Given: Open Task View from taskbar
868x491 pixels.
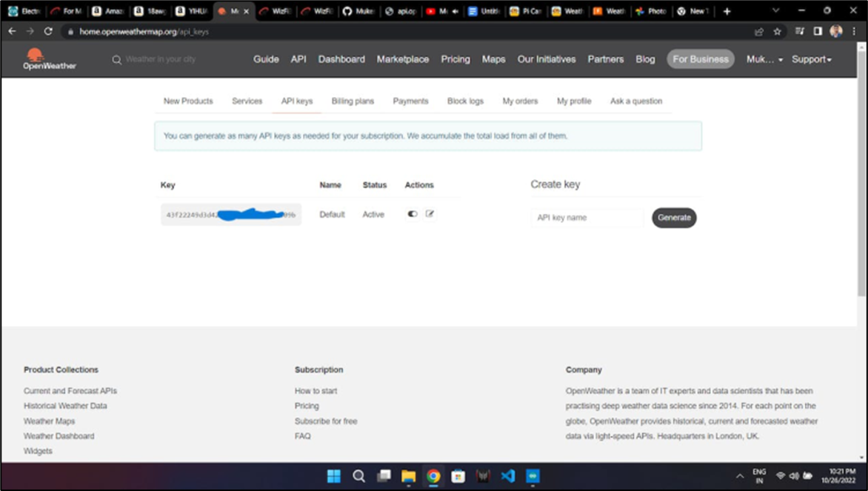Looking at the screenshot, I should coord(384,476).
